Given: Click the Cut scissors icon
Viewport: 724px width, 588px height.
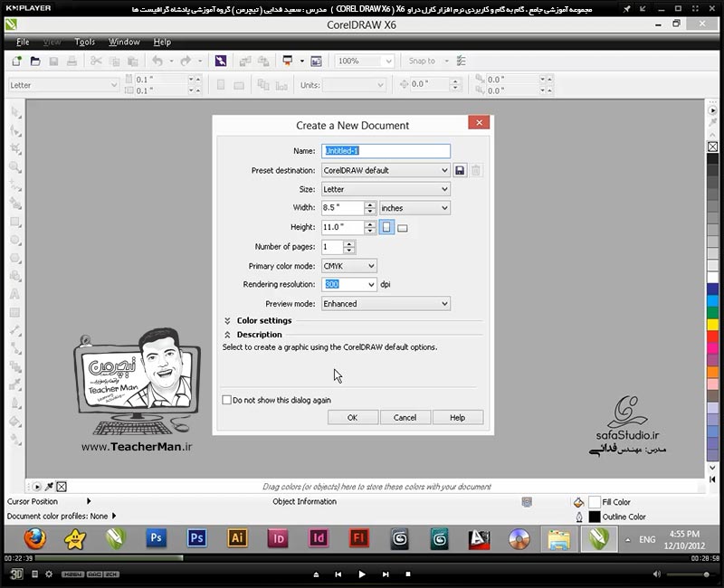Looking at the screenshot, I should 96,61.
